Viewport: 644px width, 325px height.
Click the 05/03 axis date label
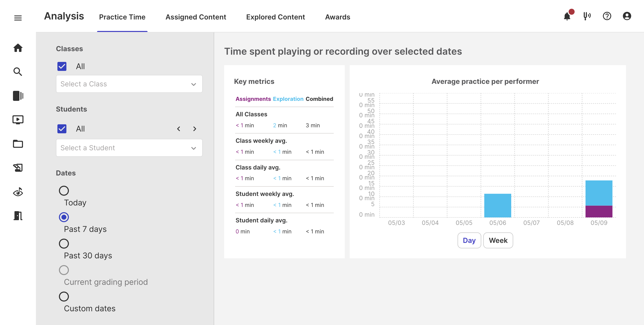coord(396,223)
